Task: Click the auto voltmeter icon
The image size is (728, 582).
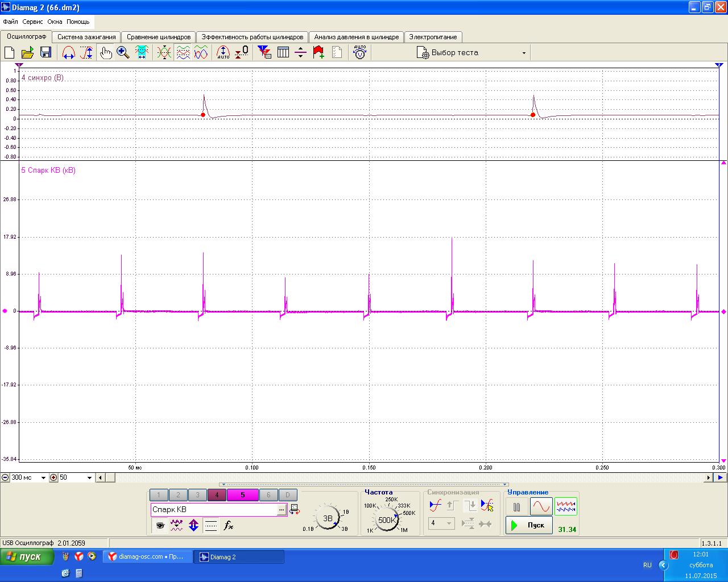Action: 359,53
